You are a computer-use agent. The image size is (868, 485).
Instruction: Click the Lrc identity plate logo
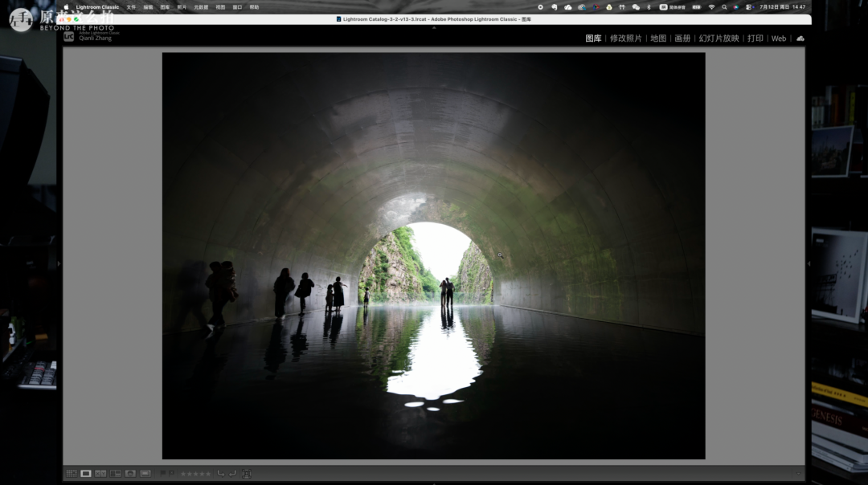(x=68, y=36)
